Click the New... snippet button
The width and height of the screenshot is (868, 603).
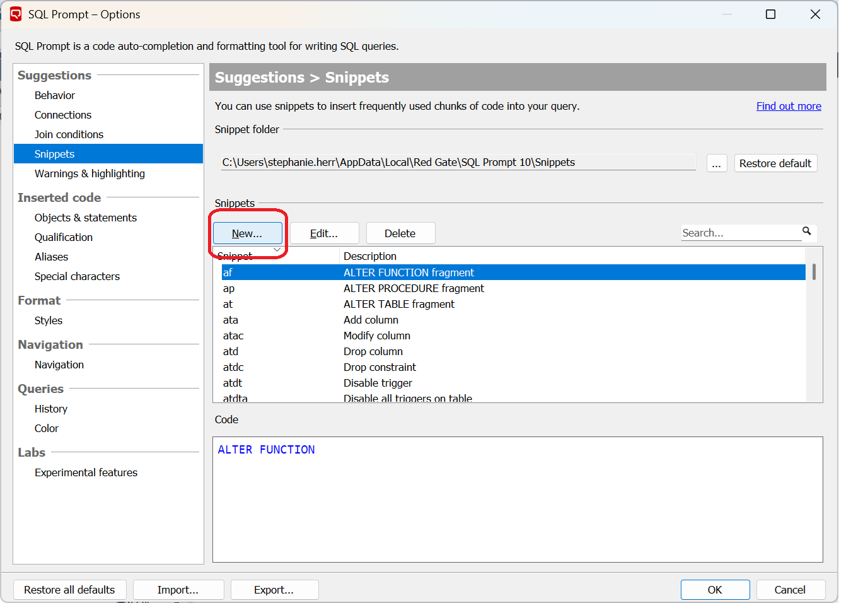tap(247, 233)
